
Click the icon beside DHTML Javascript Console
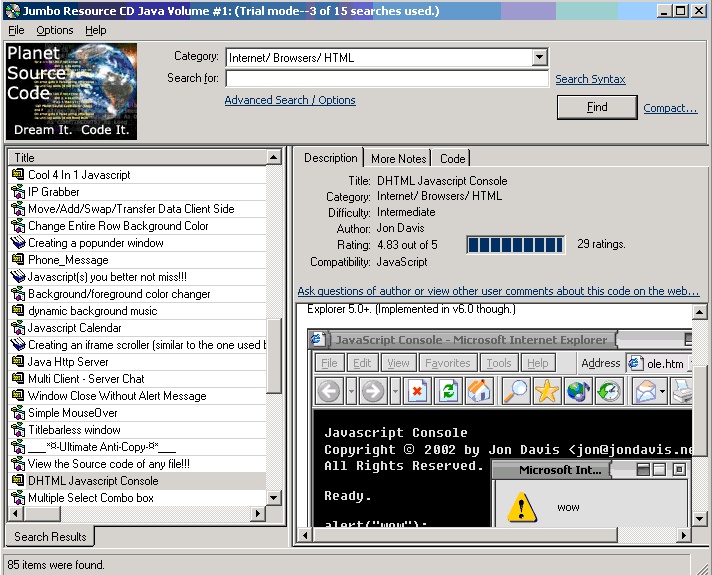(x=18, y=481)
